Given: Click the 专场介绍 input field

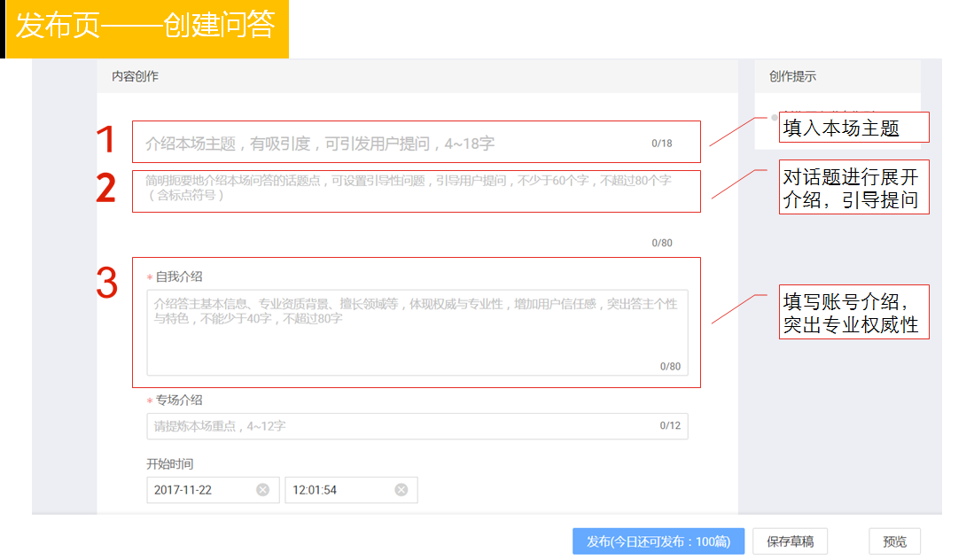Looking at the screenshot, I should coord(417,426).
